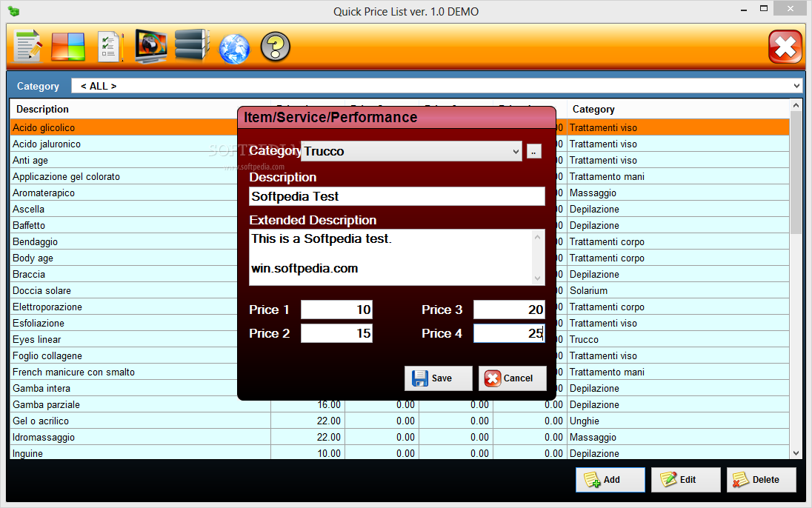Open the Category filter dropdown showing < ALL >
The image size is (812, 508).
(436, 86)
